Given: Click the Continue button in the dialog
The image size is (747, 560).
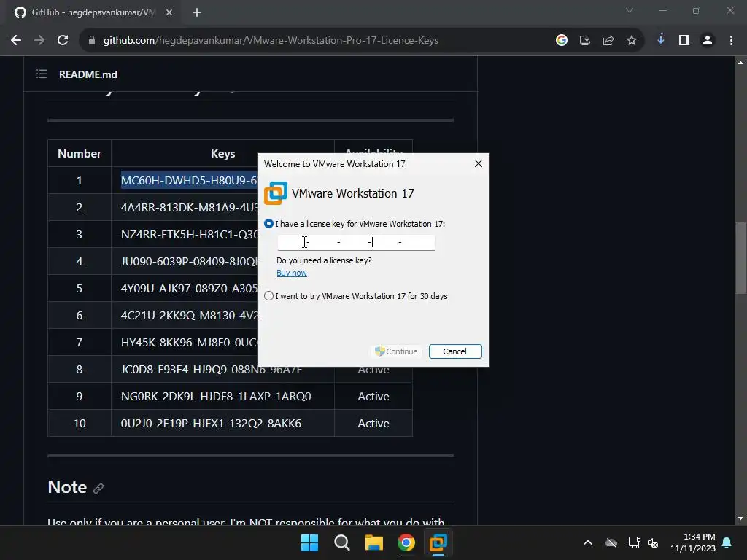Looking at the screenshot, I should tap(396, 351).
